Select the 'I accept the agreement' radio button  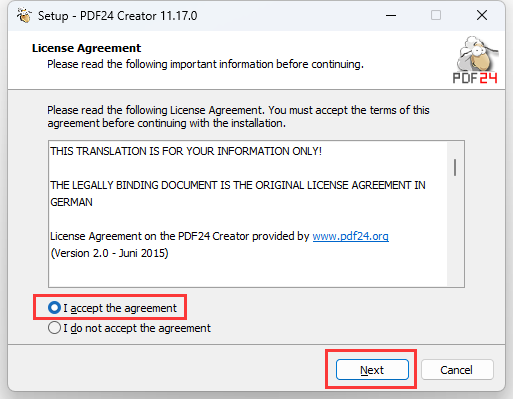pos(54,308)
